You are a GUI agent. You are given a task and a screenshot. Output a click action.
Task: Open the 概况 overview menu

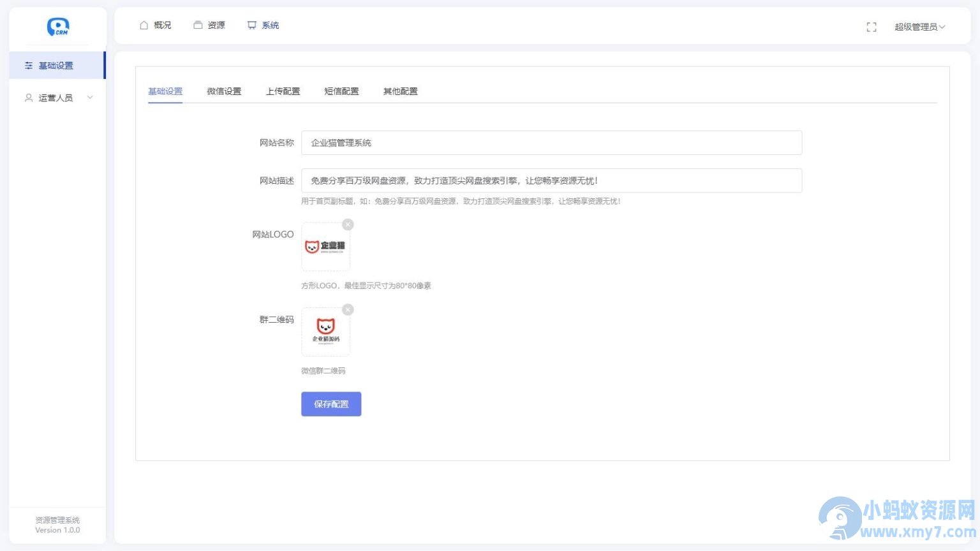[x=155, y=25]
